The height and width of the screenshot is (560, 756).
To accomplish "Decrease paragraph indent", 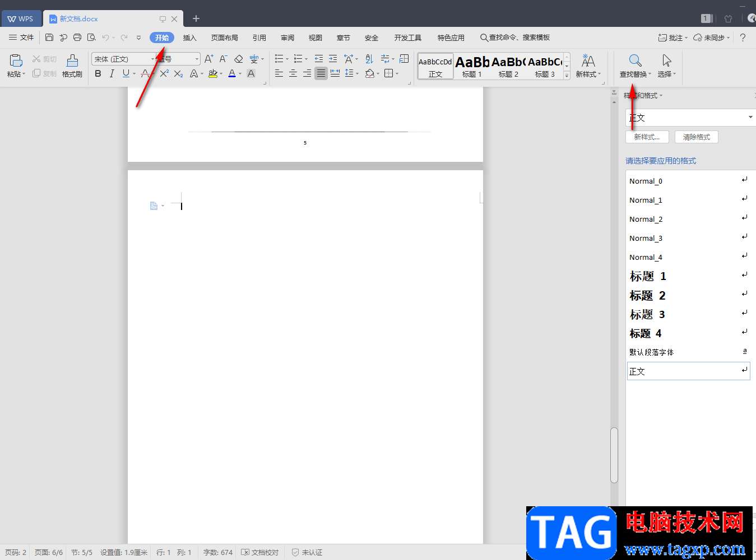I will [318, 59].
